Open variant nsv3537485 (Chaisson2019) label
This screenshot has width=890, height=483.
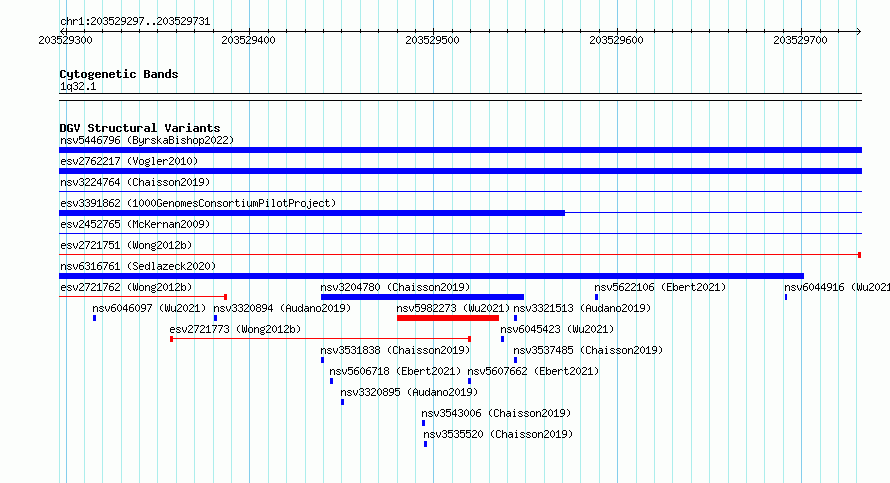pyautogui.click(x=588, y=350)
